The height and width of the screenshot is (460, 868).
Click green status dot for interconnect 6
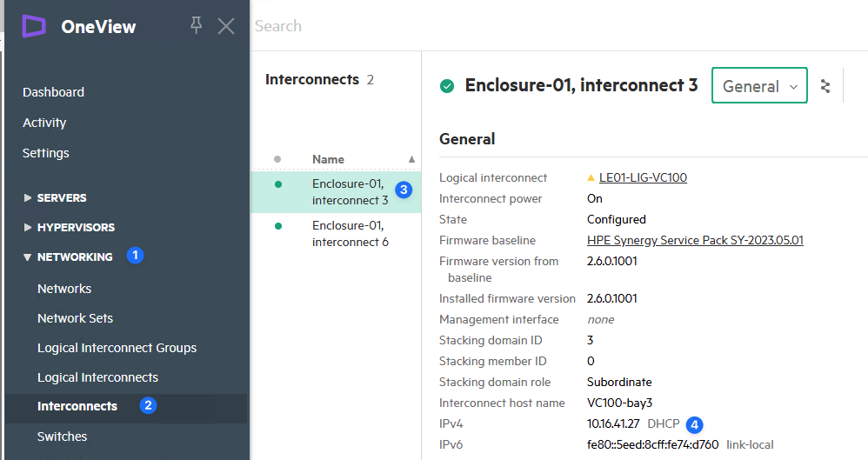278,226
